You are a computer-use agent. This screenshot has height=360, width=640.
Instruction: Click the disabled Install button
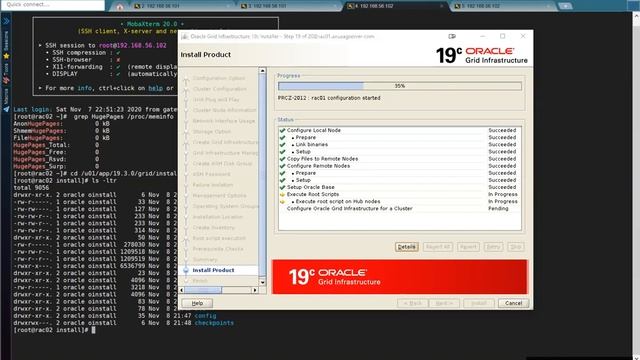479,303
